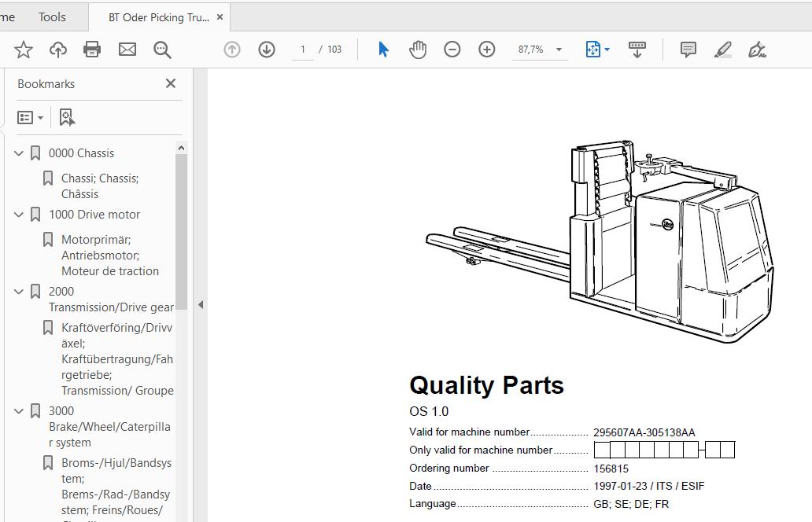This screenshot has height=522, width=812.
Task: Send file by email envelope icon
Action: click(x=127, y=50)
